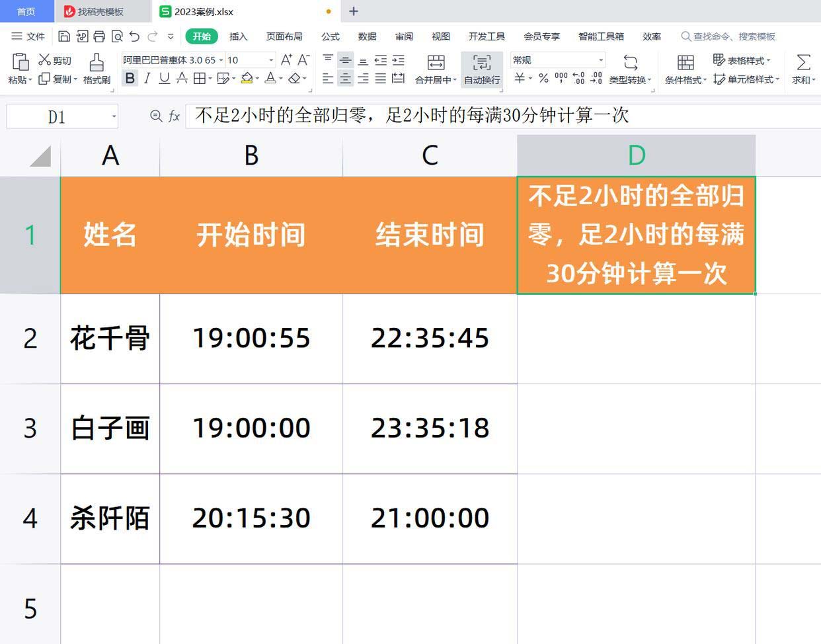Click the search commands 查找命令 field
The height and width of the screenshot is (644, 821).
pyautogui.click(x=728, y=36)
